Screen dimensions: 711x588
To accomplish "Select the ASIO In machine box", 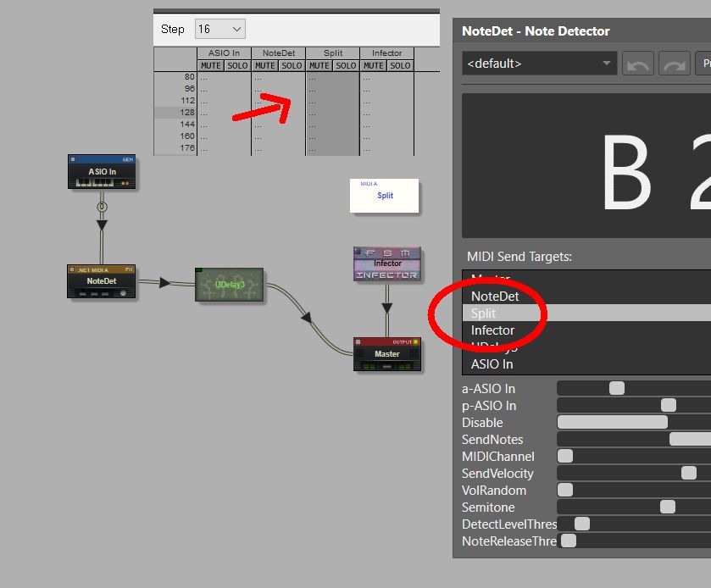I will (102, 171).
